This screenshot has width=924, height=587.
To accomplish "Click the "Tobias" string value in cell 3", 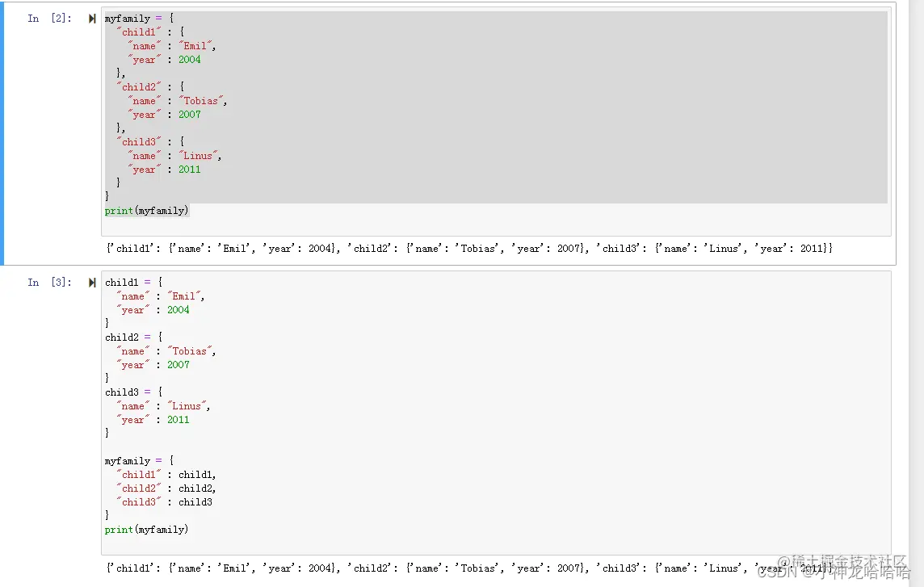I will pos(190,351).
